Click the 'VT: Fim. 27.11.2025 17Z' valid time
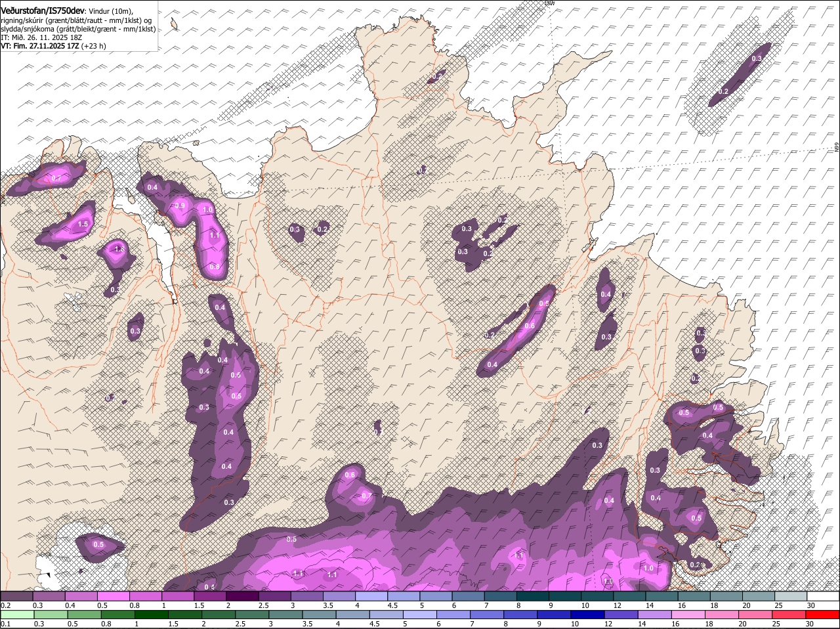 40,46
